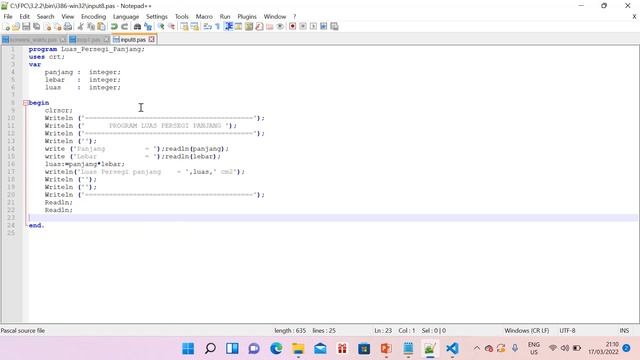Click the Save recorded macro icon
Image resolution: width=640 pixels, height=360 pixels.
334,27
